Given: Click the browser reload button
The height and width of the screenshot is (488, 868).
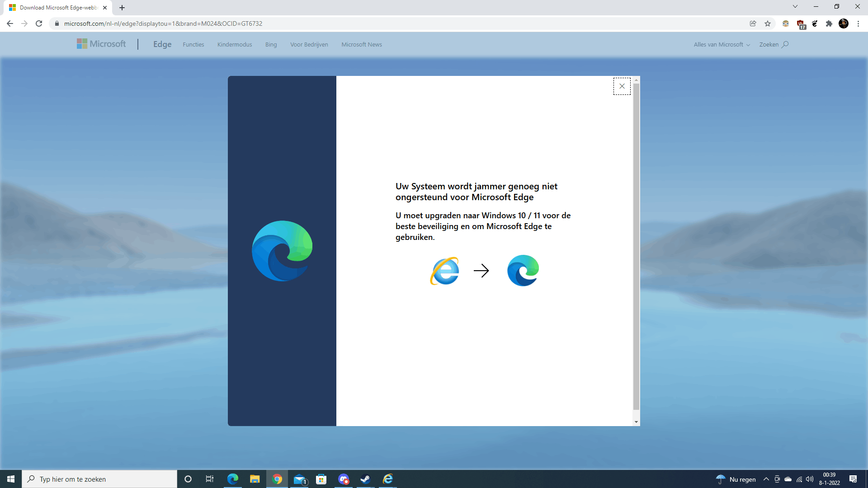Looking at the screenshot, I should 39,23.
